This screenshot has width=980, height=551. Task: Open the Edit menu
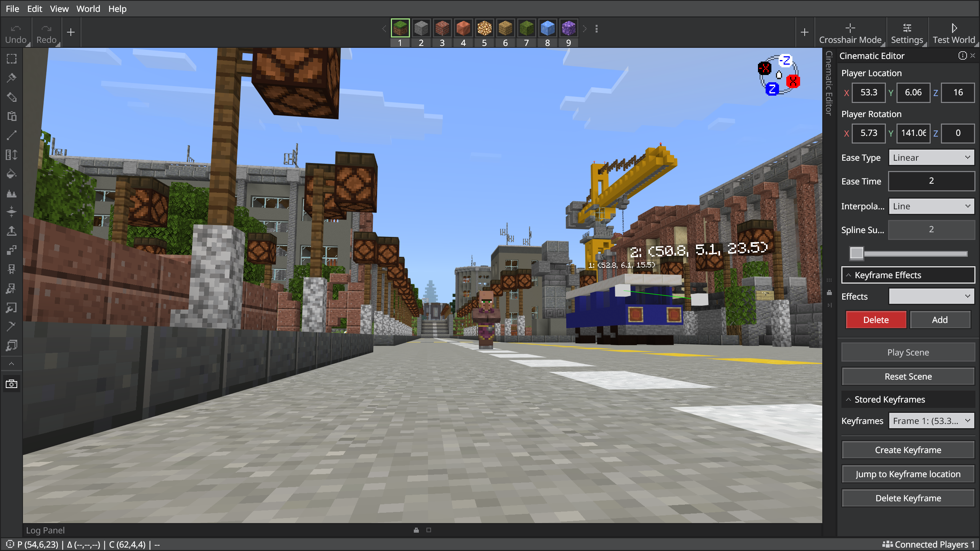(x=34, y=8)
